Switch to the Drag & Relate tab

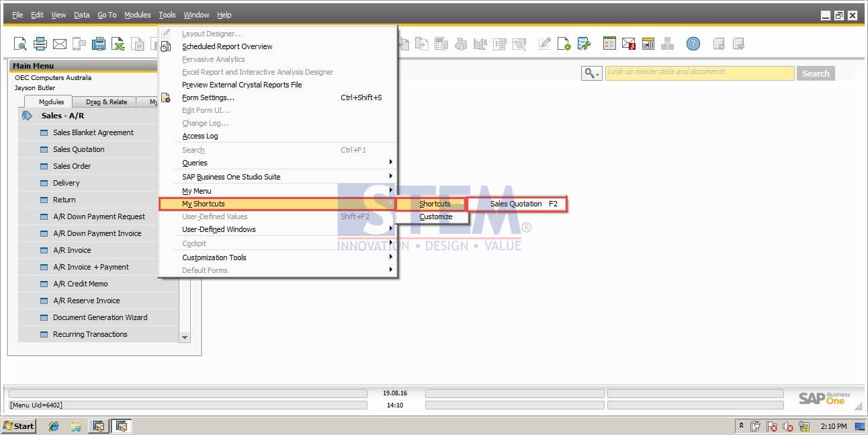(106, 102)
